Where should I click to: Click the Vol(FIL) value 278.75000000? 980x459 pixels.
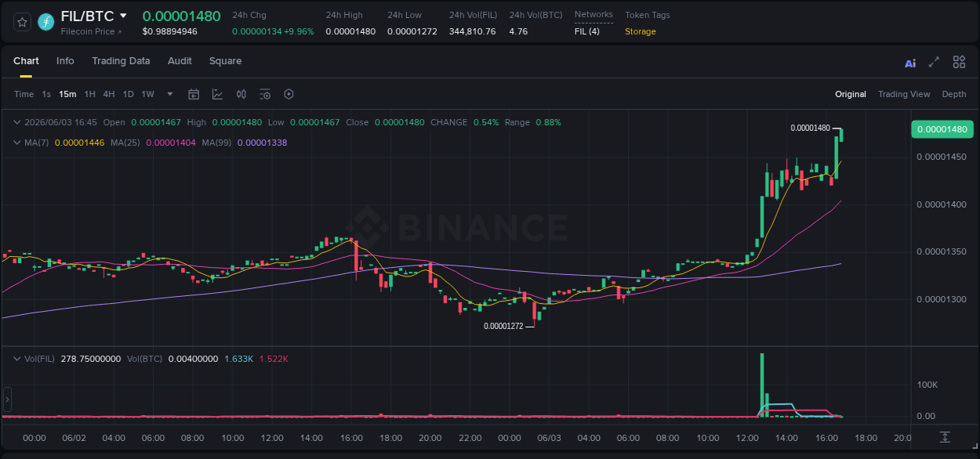[91, 358]
